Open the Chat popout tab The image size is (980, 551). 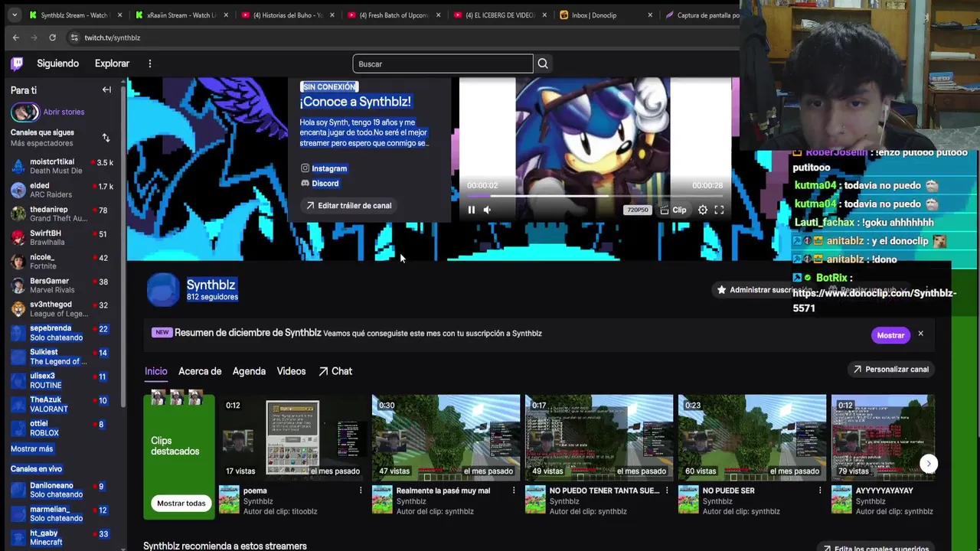click(x=335, y=371)
